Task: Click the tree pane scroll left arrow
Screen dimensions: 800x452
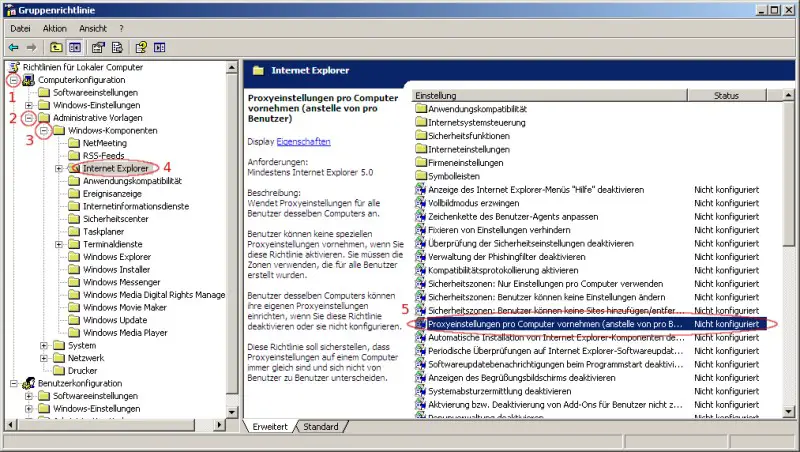Action: (11, 424)
